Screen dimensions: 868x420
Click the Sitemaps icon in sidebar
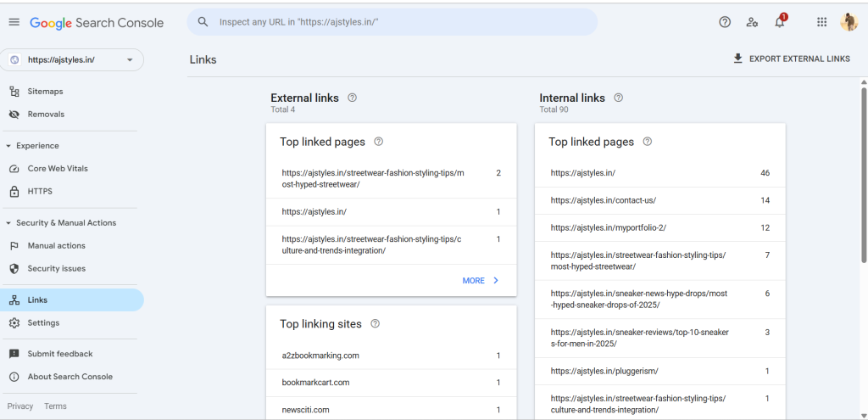[15, 92]
